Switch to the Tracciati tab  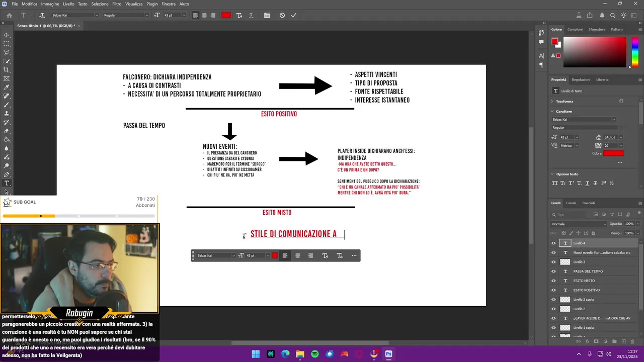[x=588, y=203]
